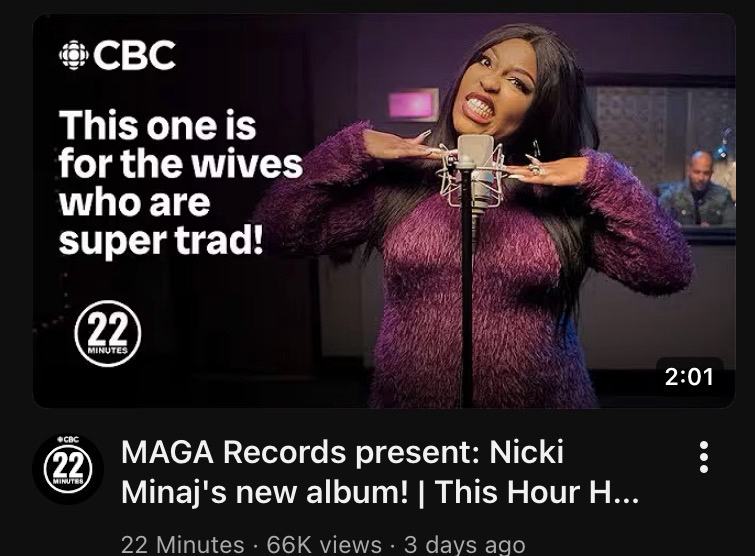Viewport: 755px width, 556px height.
Task: Click the circular 22 Minutes logo on thumbnail
Action: [x=108, y=334]
